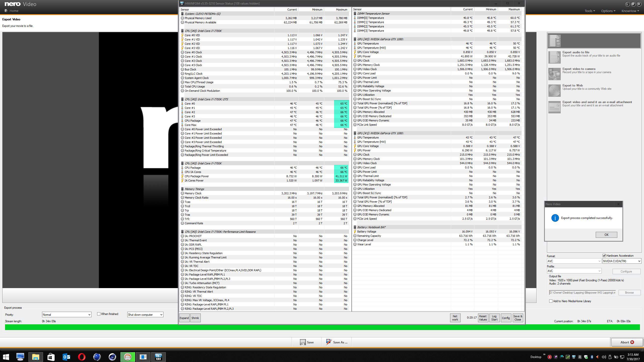Click the Opera browser taskbar icon
644x362 pixels.
tap(82, 357)
